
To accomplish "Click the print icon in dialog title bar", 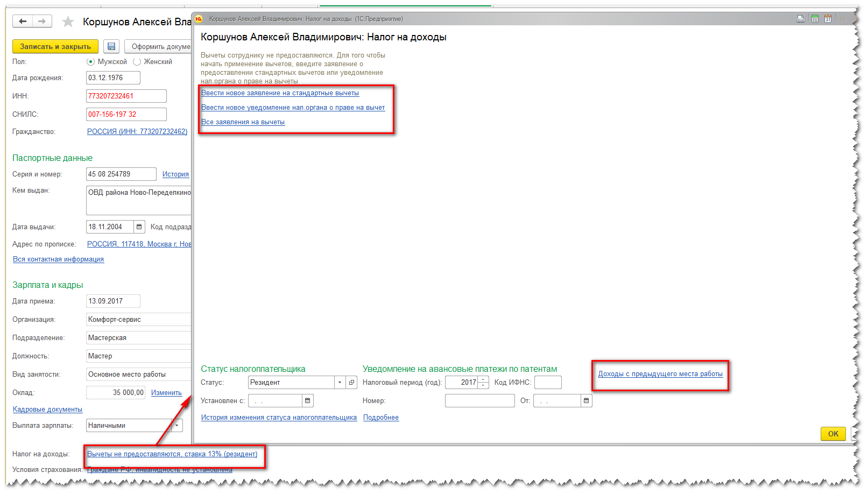I will [801, 19].
